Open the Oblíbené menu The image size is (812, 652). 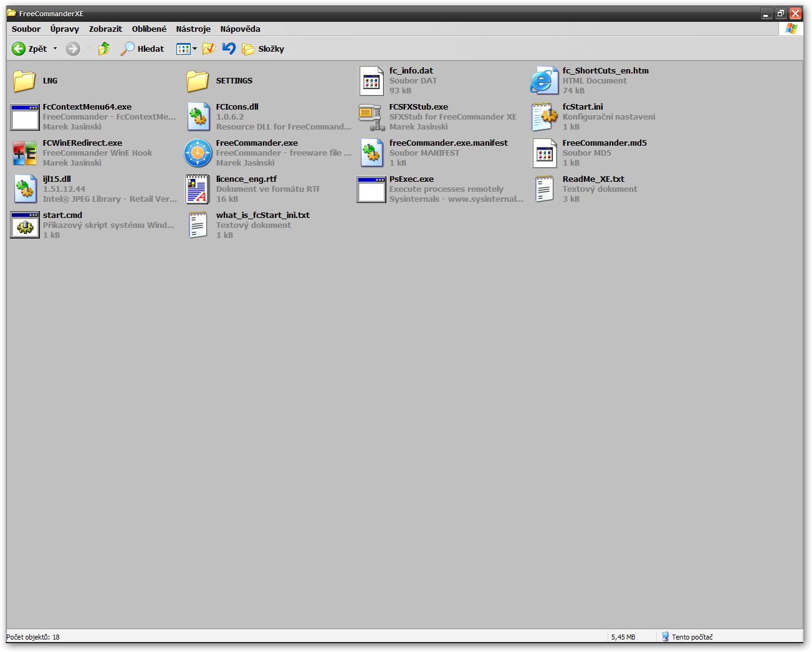149,29
